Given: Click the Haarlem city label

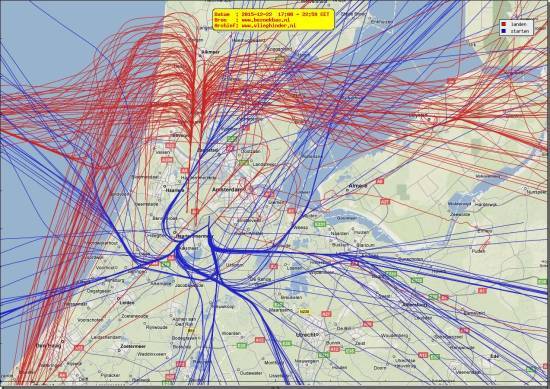Looking at the screenshot, I should [175, 190].
